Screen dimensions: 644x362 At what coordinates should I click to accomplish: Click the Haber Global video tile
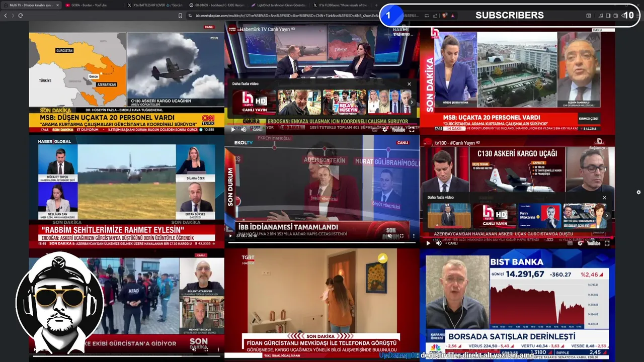tap(126, 192)
